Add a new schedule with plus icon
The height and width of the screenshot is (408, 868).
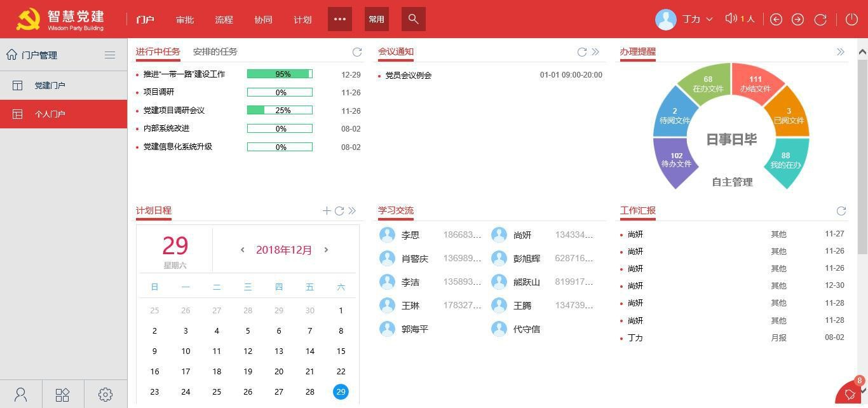click(327, 210)
